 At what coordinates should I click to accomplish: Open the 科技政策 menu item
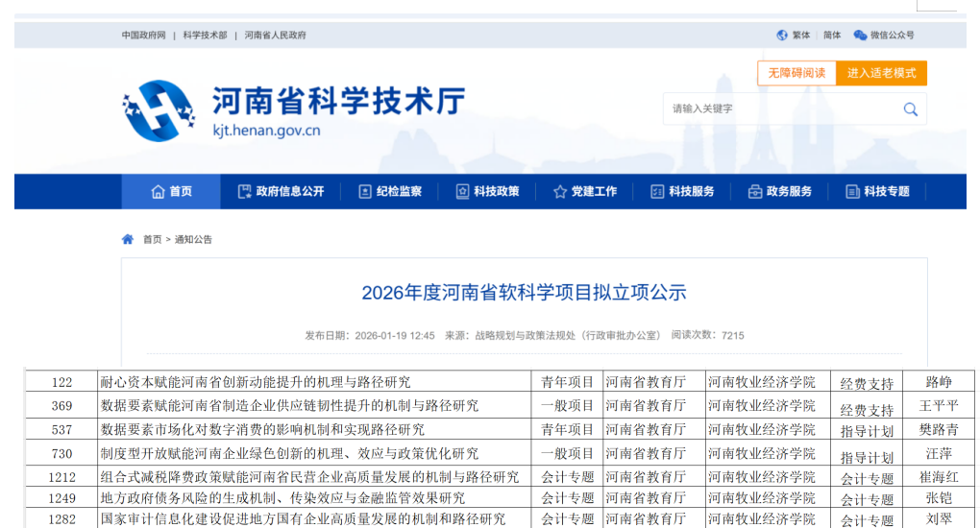(x=487, y=192)
